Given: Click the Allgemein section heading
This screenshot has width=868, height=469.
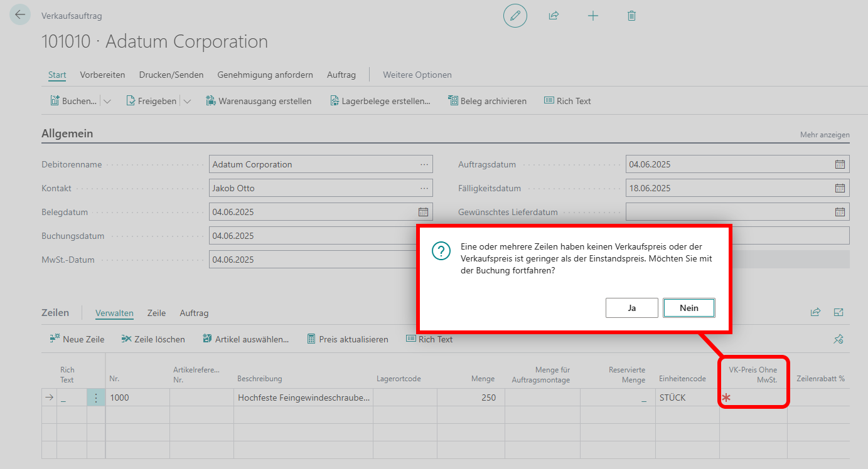Looking at the screenshot, I should tap(67, 134).
